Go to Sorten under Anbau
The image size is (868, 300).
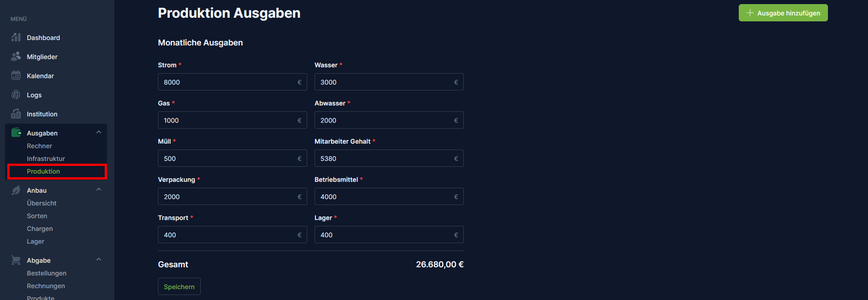point(37,216)
